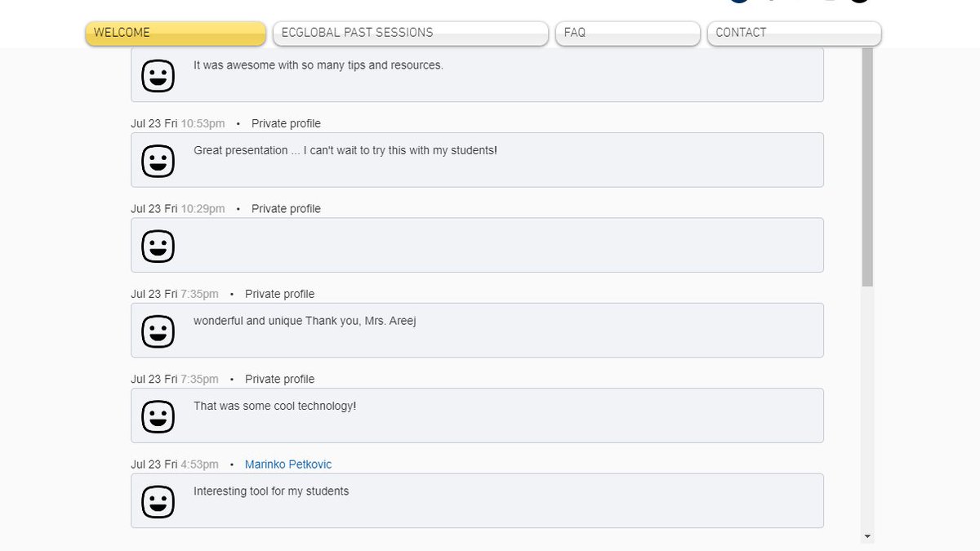Click the scroll-down arrow of the comments list
Screen dimensions: 980x551
pyautogui.click(x=867, y=536)
